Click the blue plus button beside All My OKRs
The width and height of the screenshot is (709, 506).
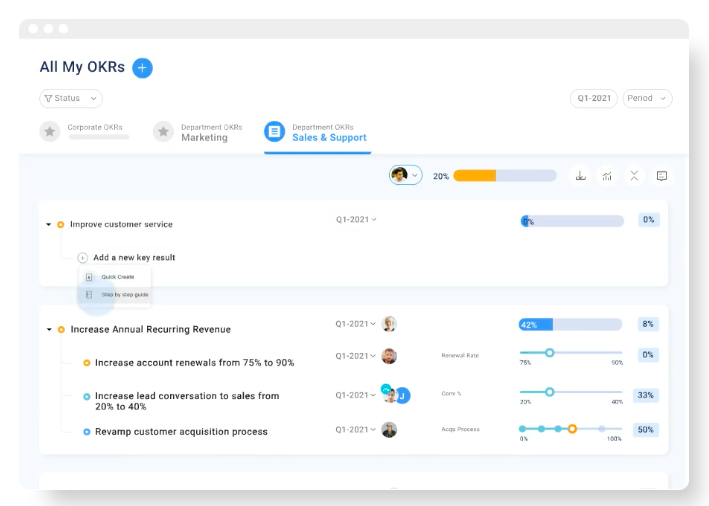tap(142, 68)
